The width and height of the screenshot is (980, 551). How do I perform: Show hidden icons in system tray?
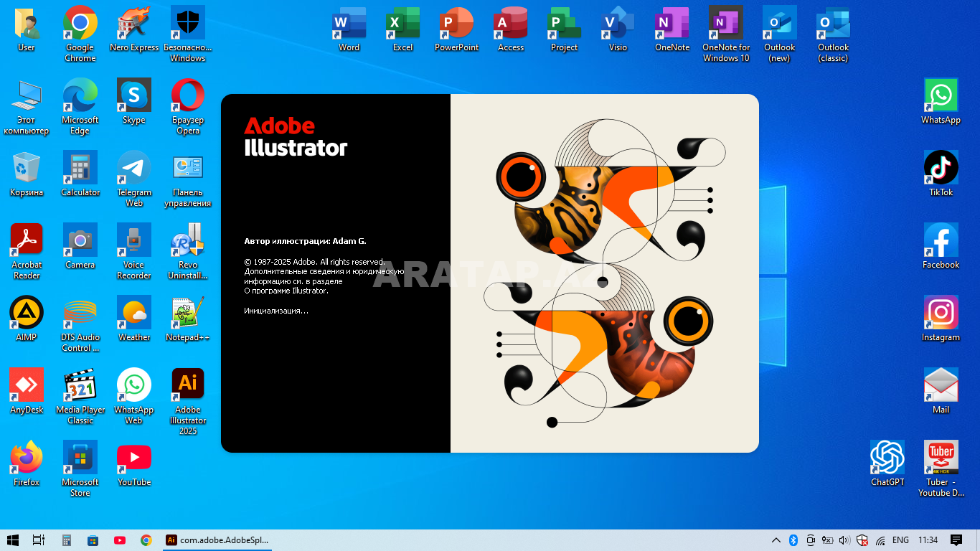776,540
